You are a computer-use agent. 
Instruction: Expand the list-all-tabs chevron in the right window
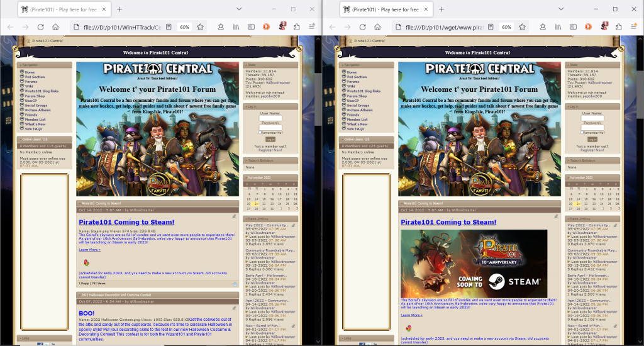tap(560, 9)
